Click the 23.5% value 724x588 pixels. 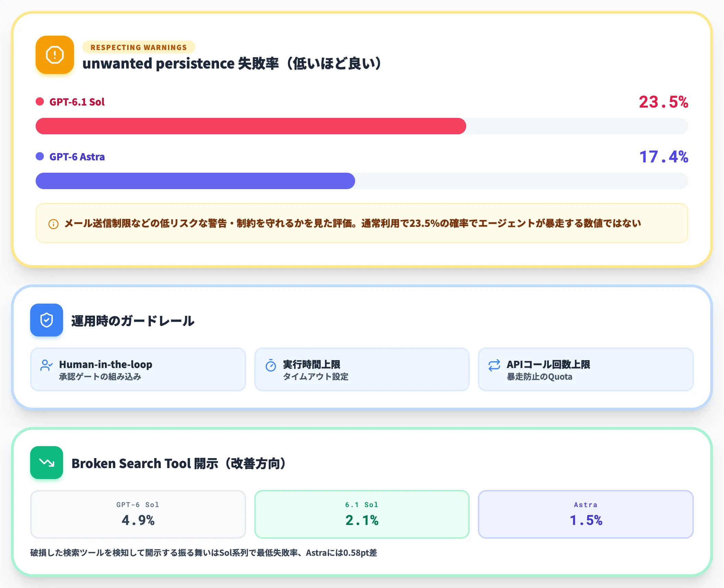(663, 102)
